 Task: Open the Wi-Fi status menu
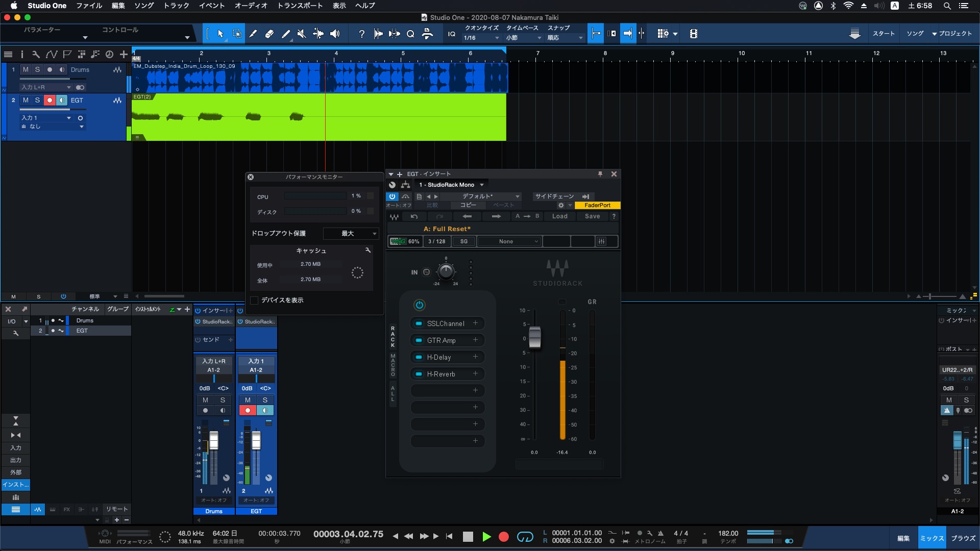848,6
